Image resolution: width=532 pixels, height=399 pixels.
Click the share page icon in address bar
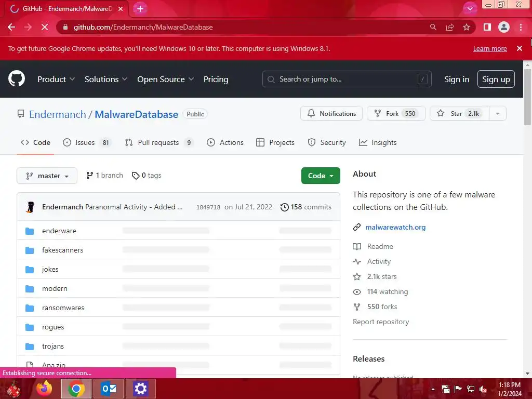pyautogui.click(x=450, y=27)
